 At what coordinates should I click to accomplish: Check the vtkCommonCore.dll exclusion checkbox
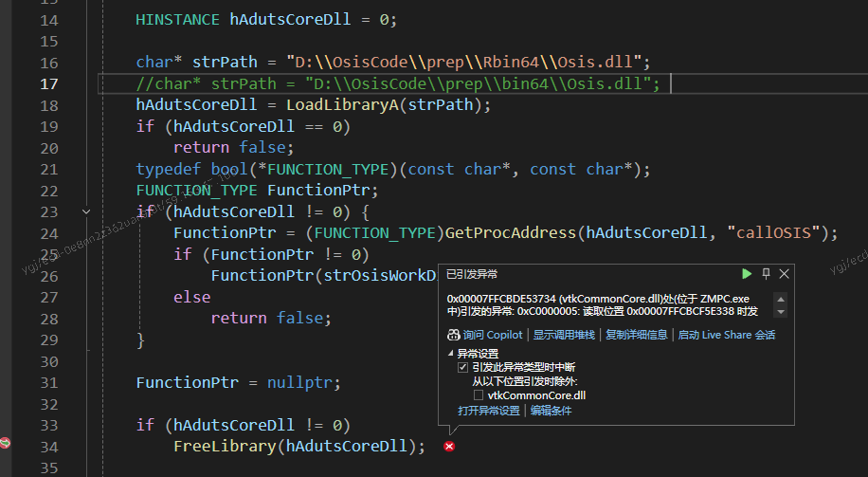click(479, 394)
